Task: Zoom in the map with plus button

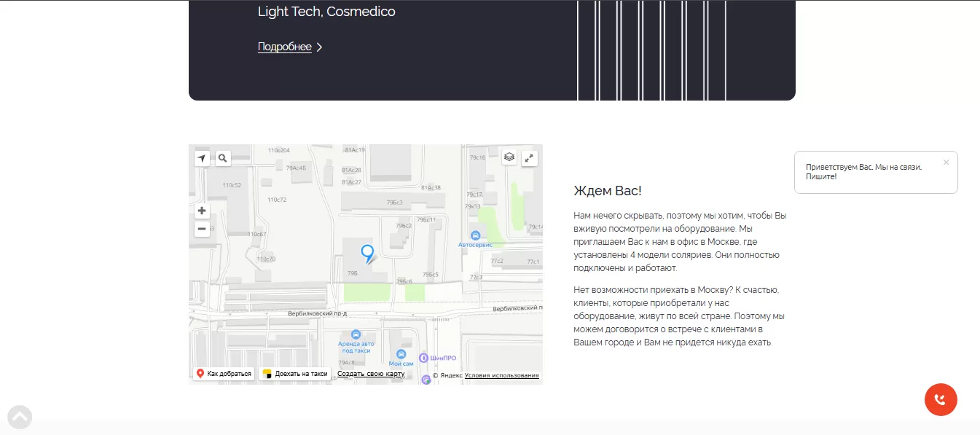Action: click(x=202, y=211)
